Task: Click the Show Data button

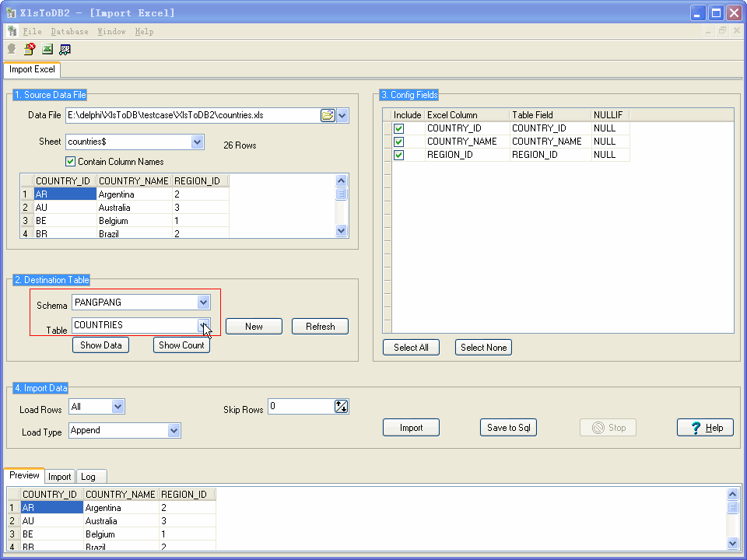Action: 100,345
